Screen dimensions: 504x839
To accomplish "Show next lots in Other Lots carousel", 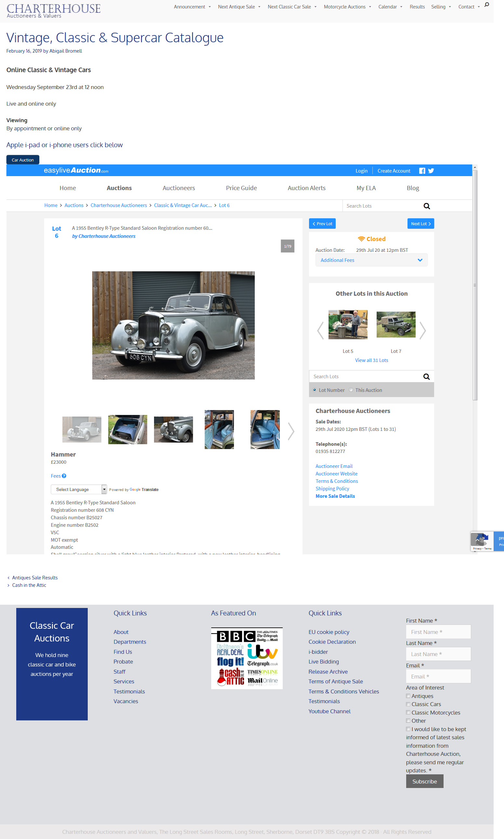I will pyautogui.click(x=422, y=330).
